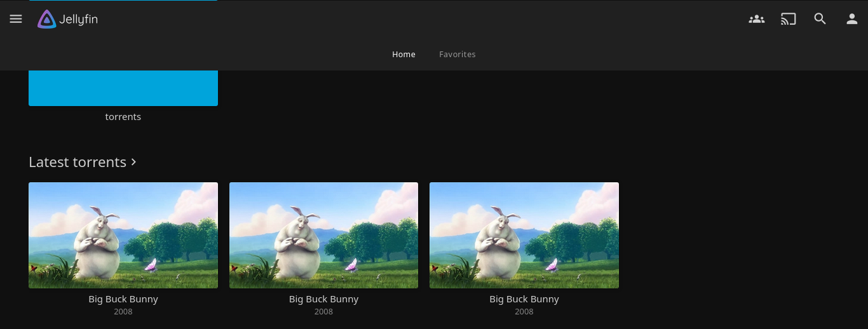This screenshot has height=329, width=868.
Task: Click the 2008 year under second card
Action: point(323,312)
